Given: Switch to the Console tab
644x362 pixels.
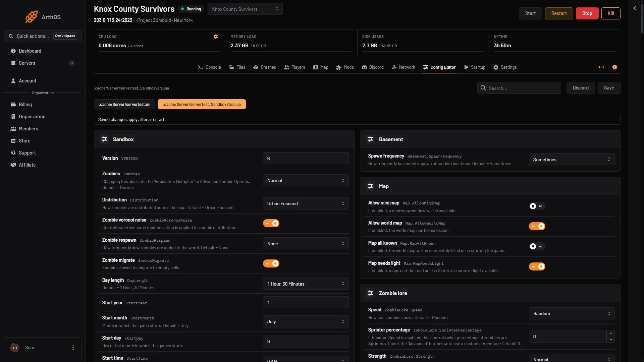Looking at the screenshot, I should (x=209, y=67).
